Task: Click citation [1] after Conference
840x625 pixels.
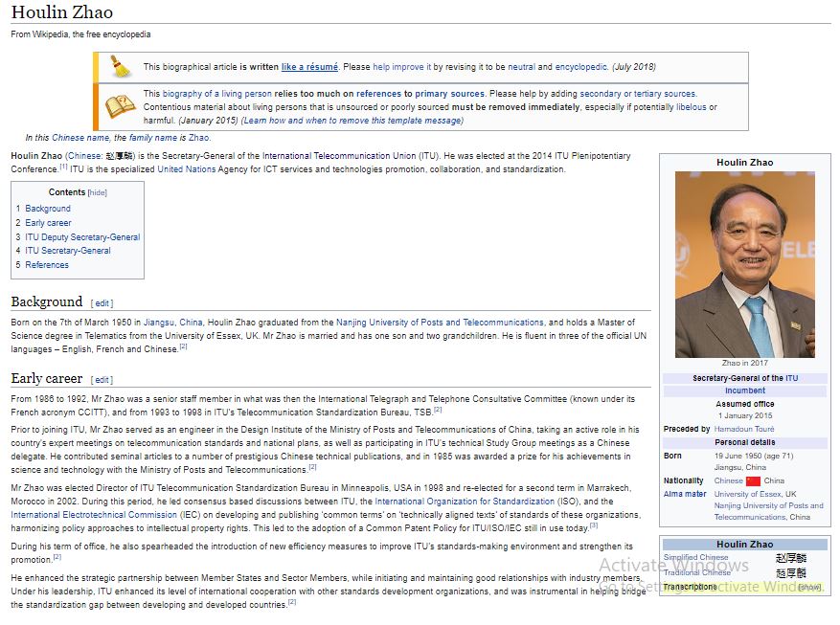Action: (x=63, y=167)
